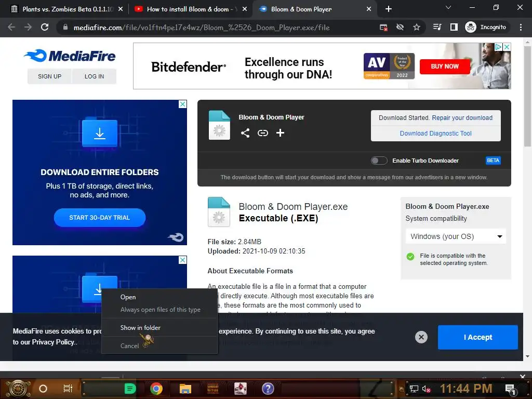Viewport: 532px width, 399px height.
Task: Dismiss the cookie notice with the X button
Action: coord(421,337)
